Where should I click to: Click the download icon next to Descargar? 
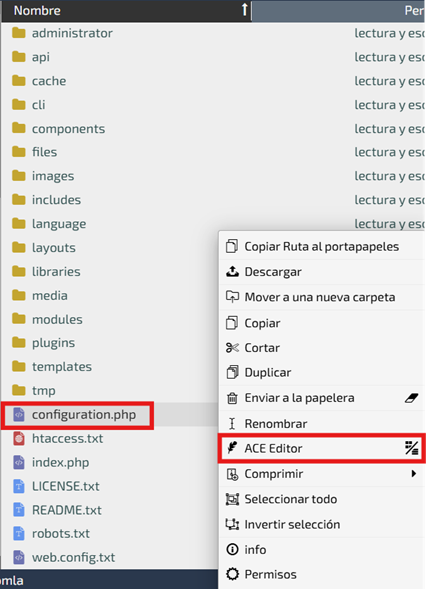point(232,271)
